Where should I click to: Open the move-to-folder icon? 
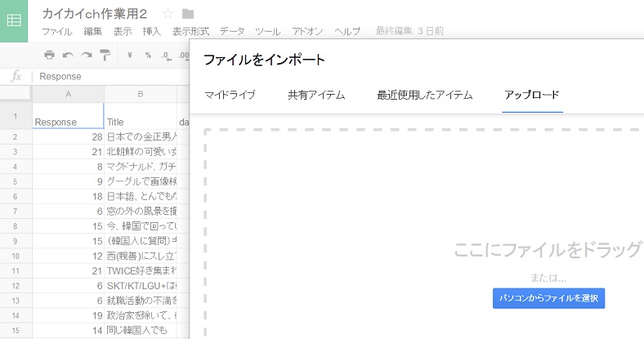pyautogui.click(x=188, y=13)
